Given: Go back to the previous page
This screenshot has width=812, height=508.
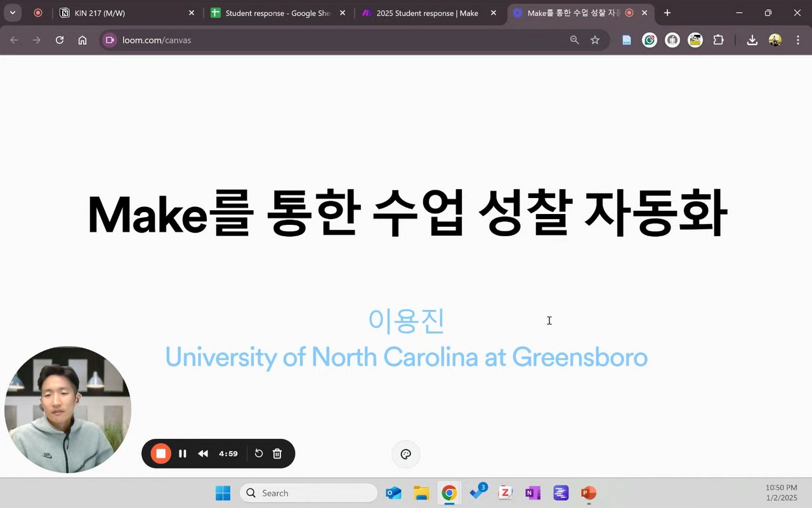Looking at the screenshot, I should 14,40.
